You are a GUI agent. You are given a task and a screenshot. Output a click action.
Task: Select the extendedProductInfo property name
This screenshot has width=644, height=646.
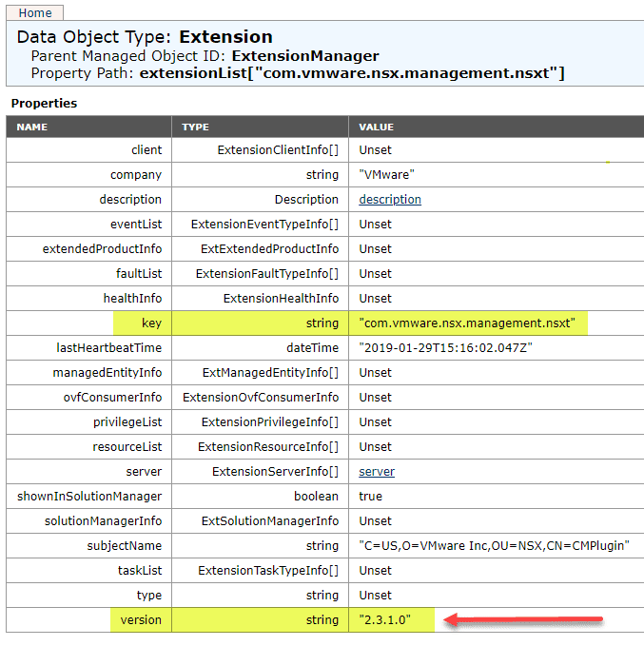(102, 249)
